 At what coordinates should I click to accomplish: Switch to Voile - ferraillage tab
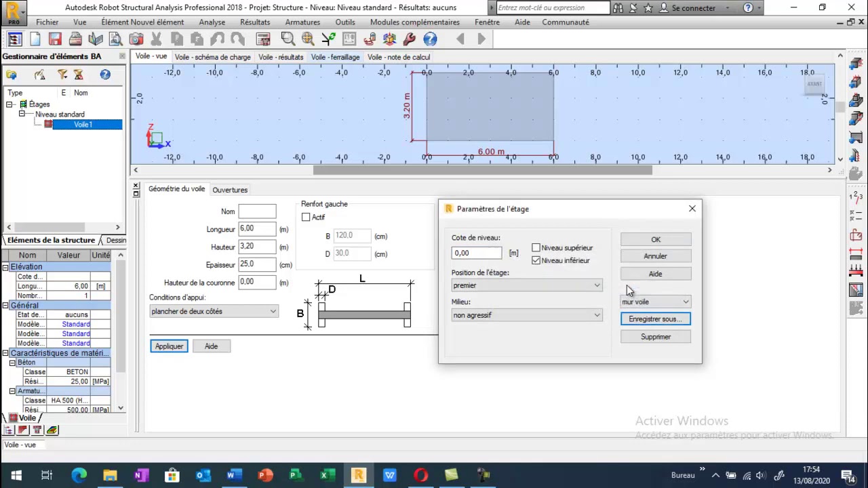[x=335, y=57]
